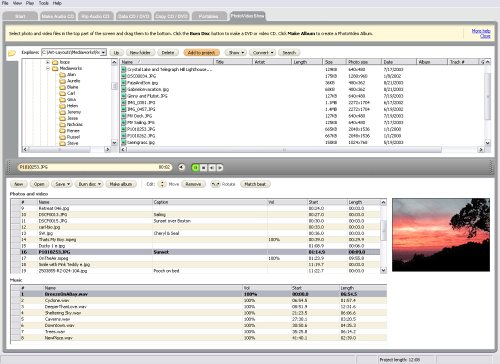Click the Move up/down stepper
The height and width of the screenshot is (364, 500).
tap(162, 184)
